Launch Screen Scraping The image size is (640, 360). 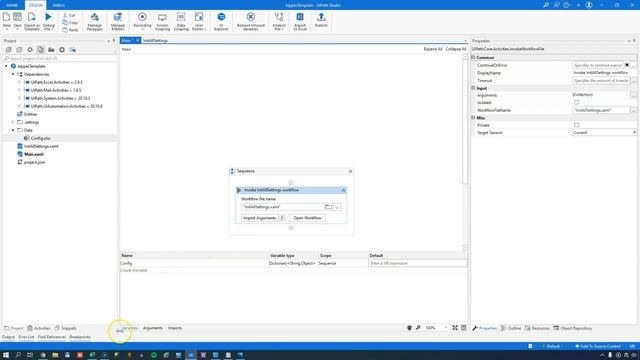(162, 21)
